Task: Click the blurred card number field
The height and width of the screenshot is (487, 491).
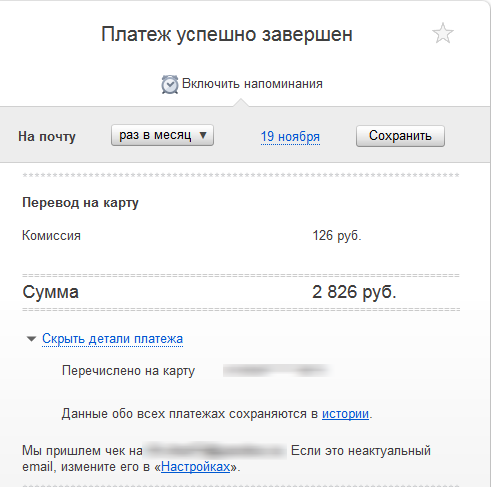Action: (276, 371)
